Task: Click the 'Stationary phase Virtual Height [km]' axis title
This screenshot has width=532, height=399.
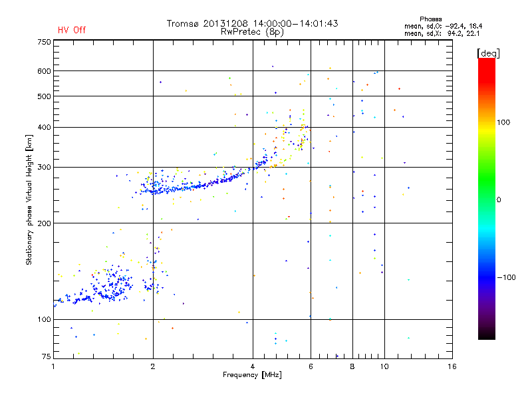Action: (29, 199)
